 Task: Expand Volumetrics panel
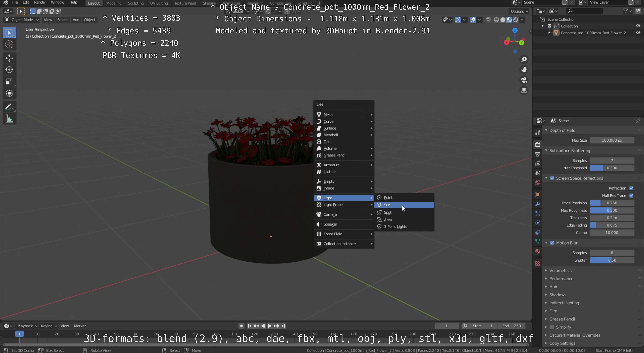(x=560, y=271)
